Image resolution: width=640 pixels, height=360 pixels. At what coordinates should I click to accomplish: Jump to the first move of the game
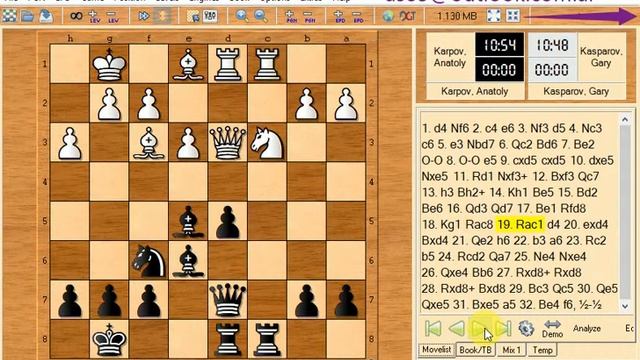(x=433, y=328)
